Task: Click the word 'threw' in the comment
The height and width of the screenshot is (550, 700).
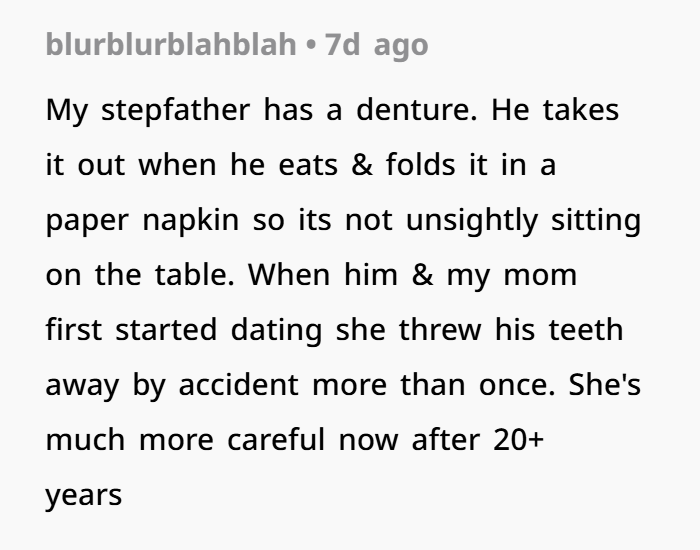Action: point(440,330)
